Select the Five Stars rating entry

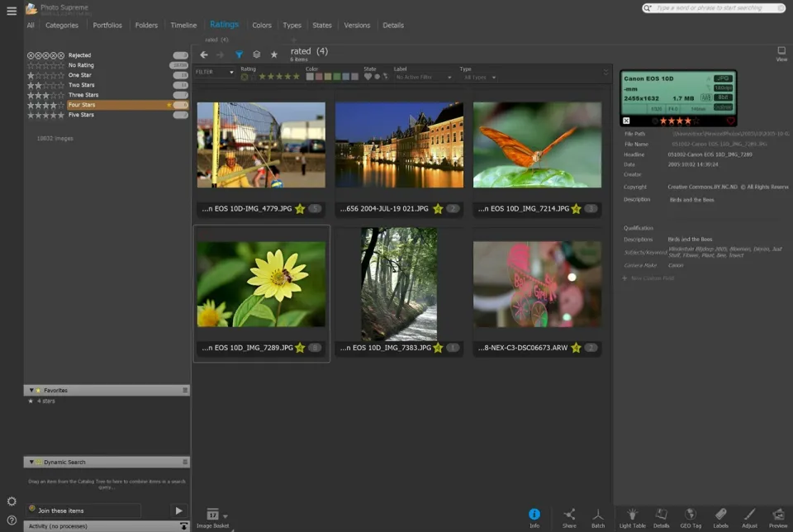pyautogui.click(x=81, y=115)
